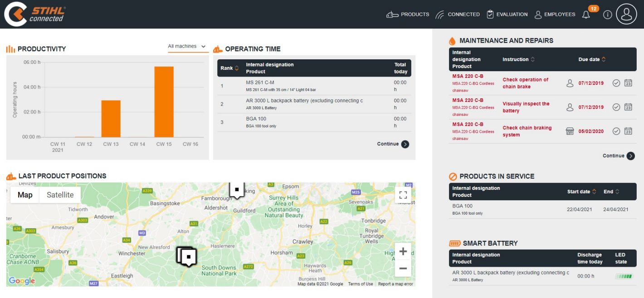The width and height of the screenshot is (644, 298).
Task: Click Continue under Operating Time
Action: click(x=393, y=144)
